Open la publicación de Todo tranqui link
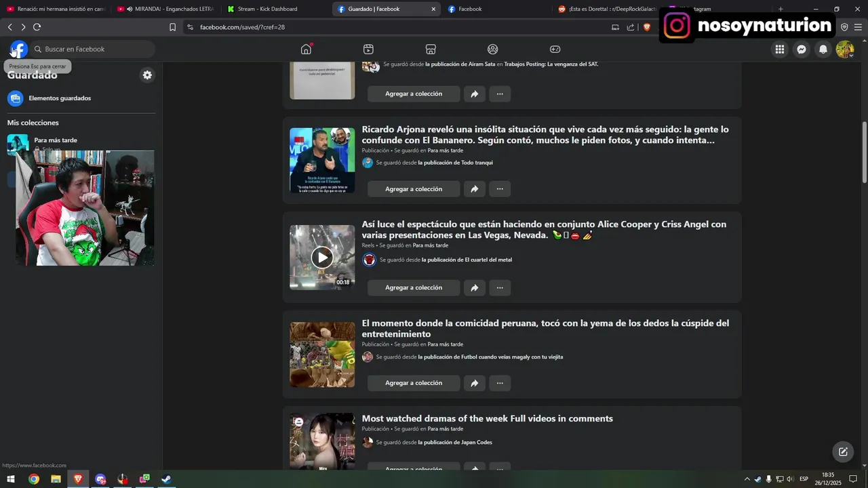This screenshot has width=868, height=488. pyautogui.click(x=455, y=163)
